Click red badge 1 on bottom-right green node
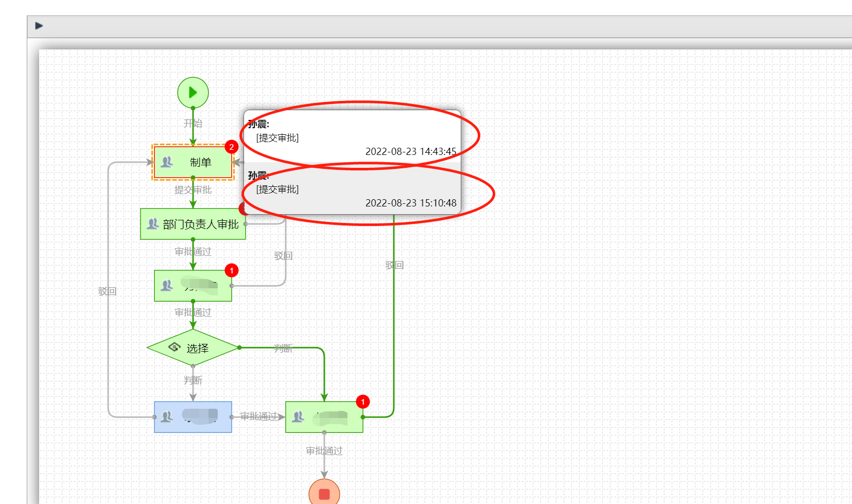Image resolution: width=852 pixels, height=504 pixels. [363, 402]
